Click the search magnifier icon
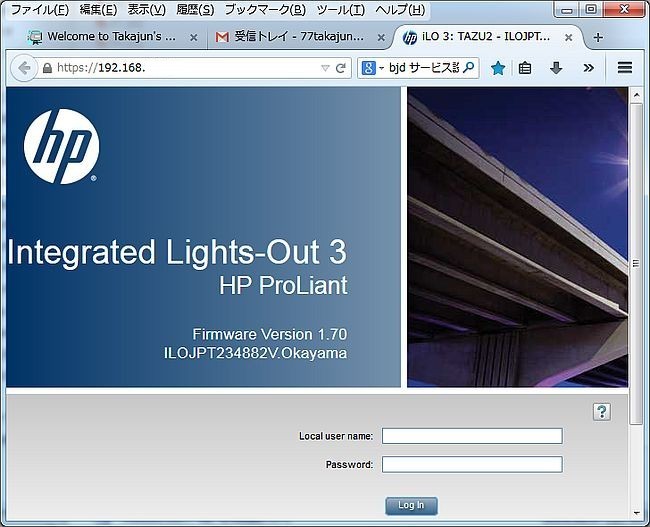 coord(468,68)
